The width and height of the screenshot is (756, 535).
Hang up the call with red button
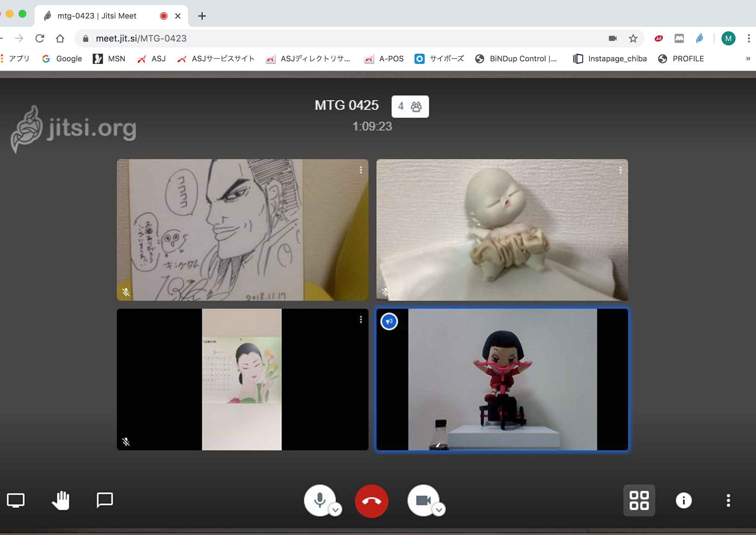click(371, 501)
